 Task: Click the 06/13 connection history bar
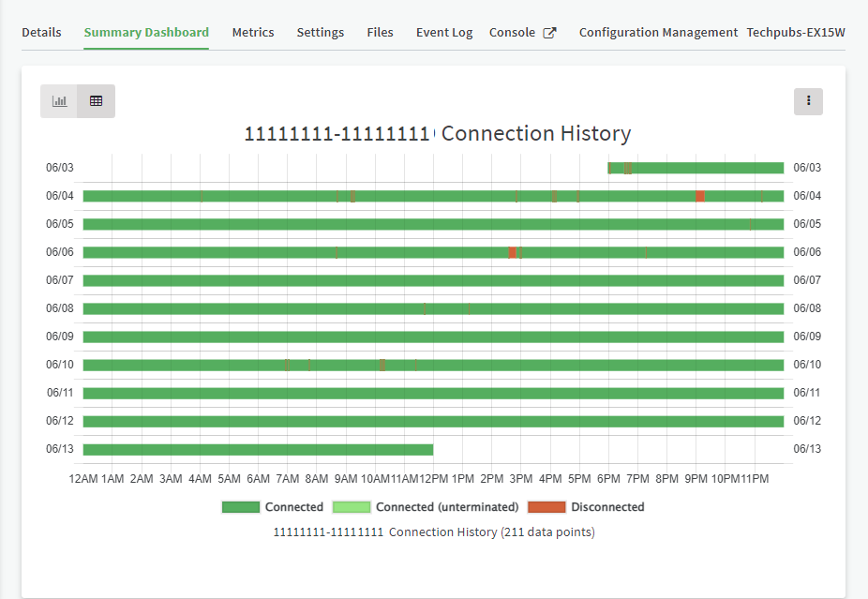[258, 450]
